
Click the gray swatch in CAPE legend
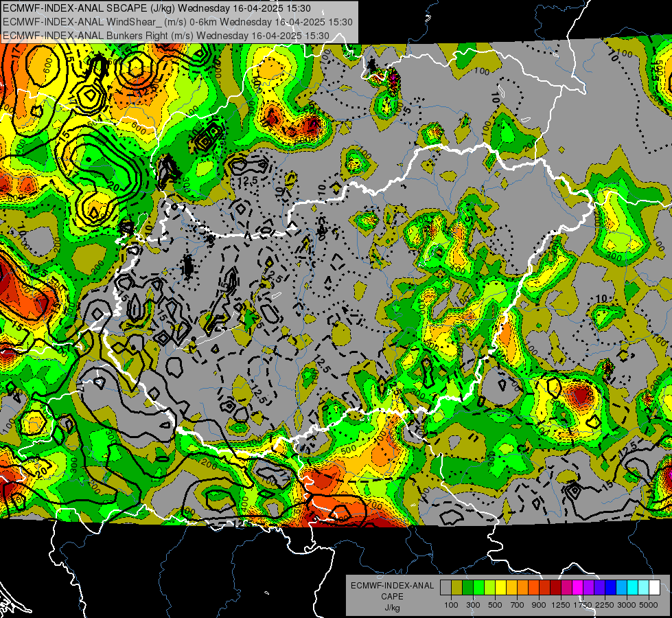click(x=445, y=588)
